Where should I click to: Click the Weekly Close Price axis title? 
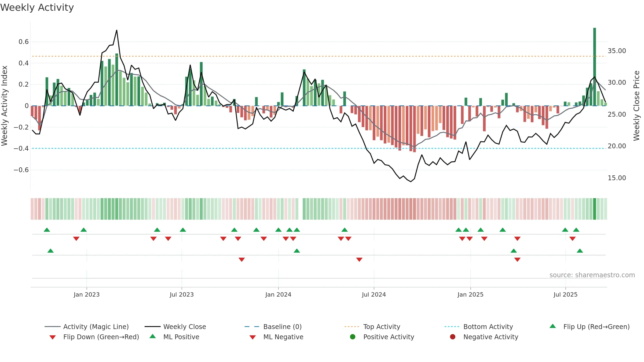click(636, 106)
